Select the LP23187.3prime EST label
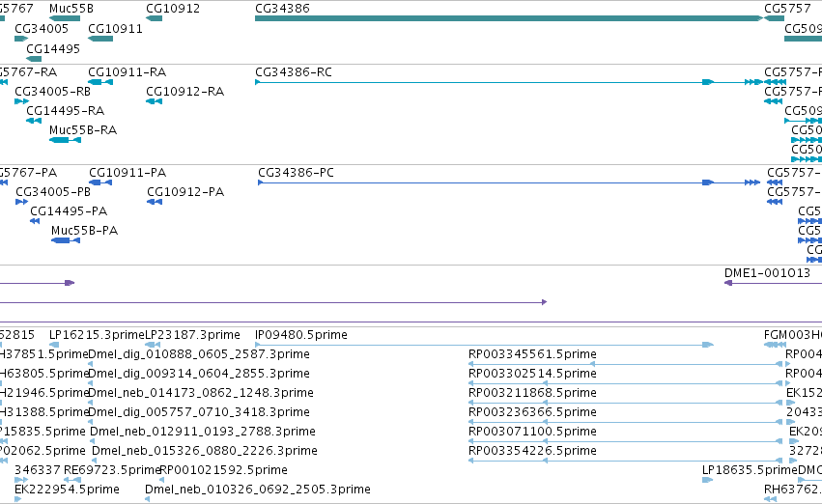This screenshot has height=504, width=822. coord(192,335)
